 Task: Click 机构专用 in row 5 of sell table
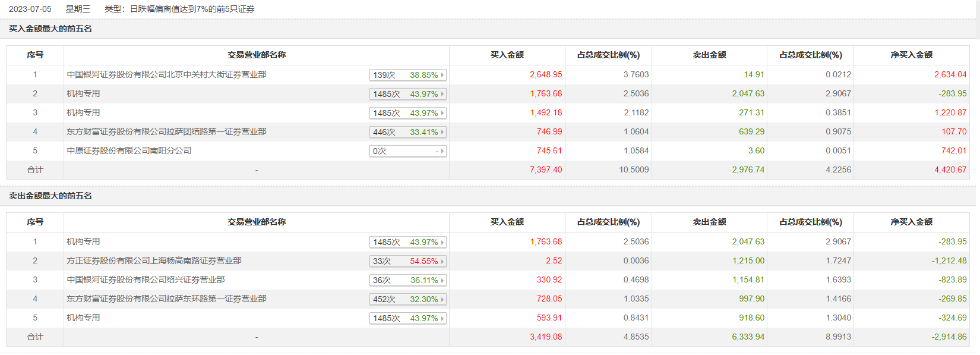tap(83, 318)
